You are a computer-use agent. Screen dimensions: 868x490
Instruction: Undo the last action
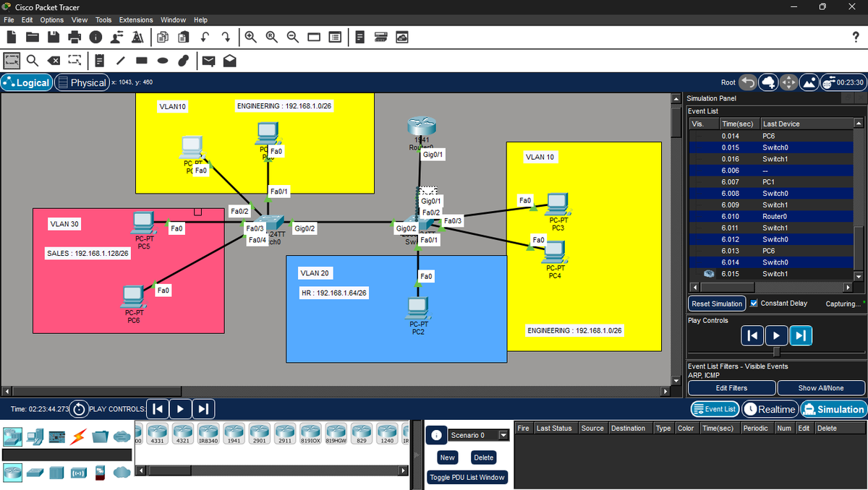click(x=205, y=37)
